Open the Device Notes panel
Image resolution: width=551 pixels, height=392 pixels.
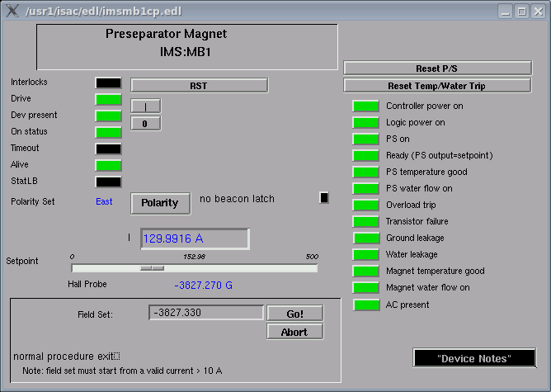(x=474, y=358)
